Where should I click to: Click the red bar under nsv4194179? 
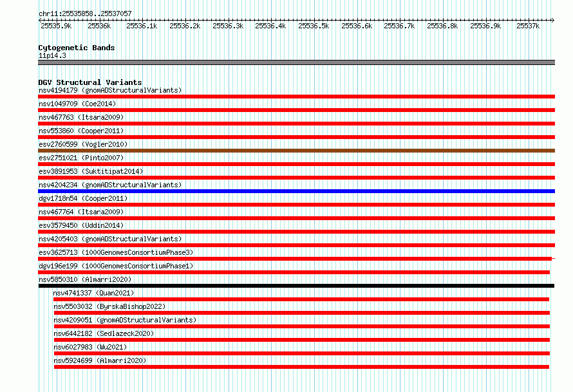pyautogui.click(x=296, y=97)
